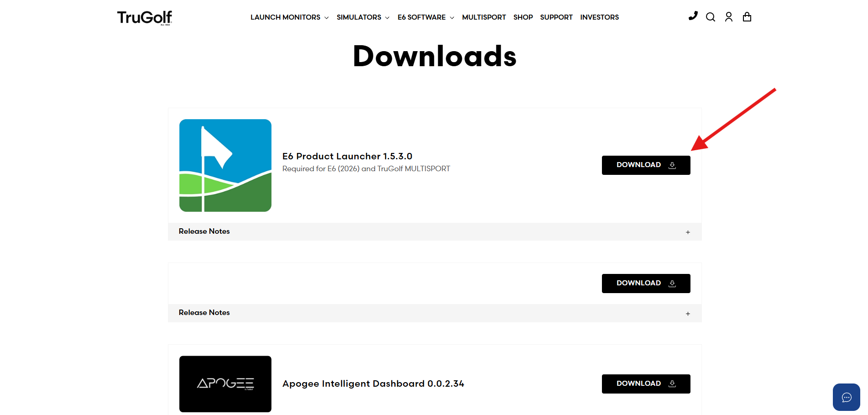
Task: Open the Multisport nav link
Action: click(484, 17)
